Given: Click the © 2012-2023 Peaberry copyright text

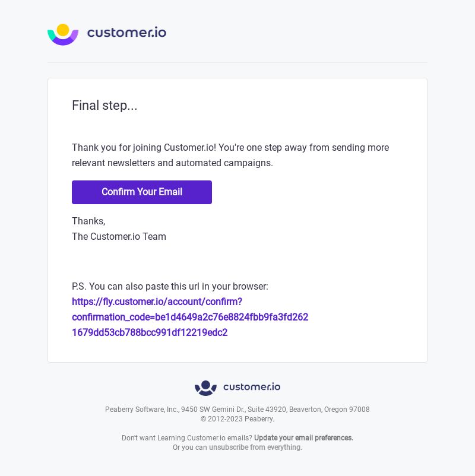Looking at the screenshot, I should coord(237,418).
